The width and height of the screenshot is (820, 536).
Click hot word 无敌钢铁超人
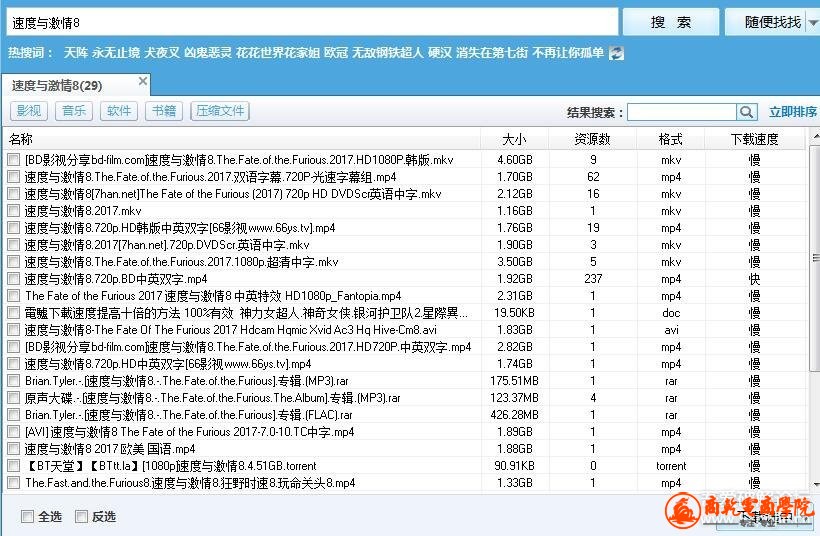coord(388,53)
